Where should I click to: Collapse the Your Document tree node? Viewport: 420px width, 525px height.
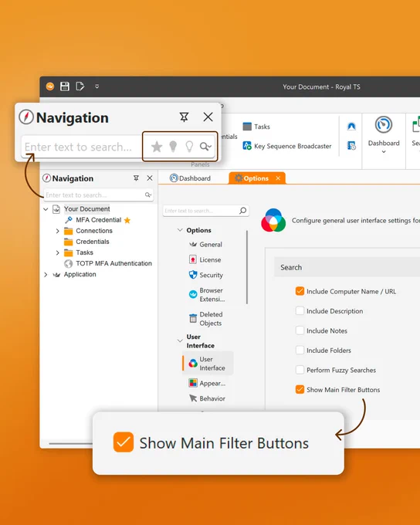[x=46, y=209]
